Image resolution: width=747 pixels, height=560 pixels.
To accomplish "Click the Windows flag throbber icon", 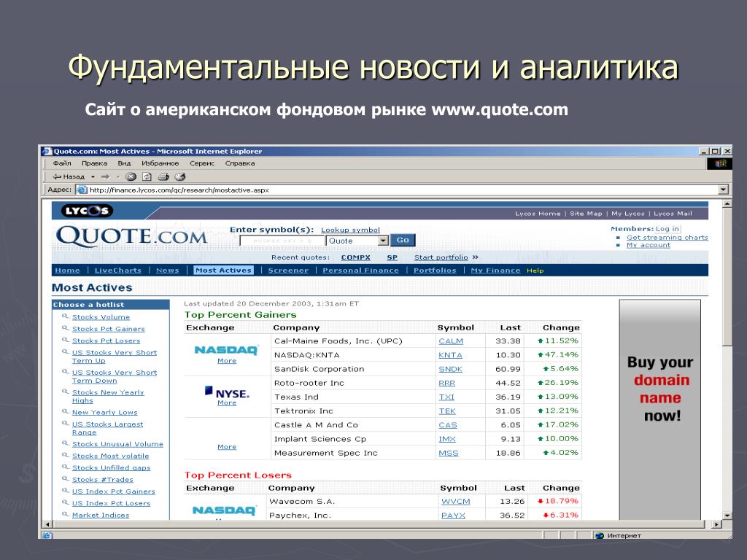I will click(x=720, y=163).
